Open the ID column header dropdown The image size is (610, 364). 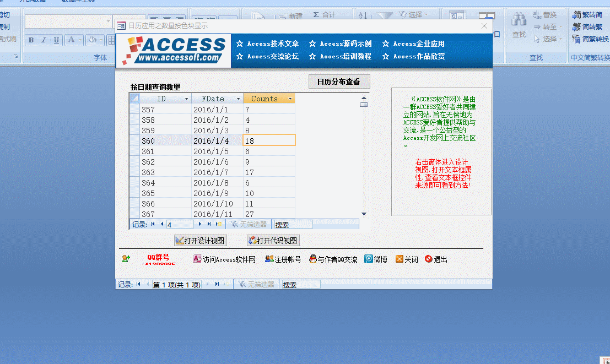[x=186, y=99]
